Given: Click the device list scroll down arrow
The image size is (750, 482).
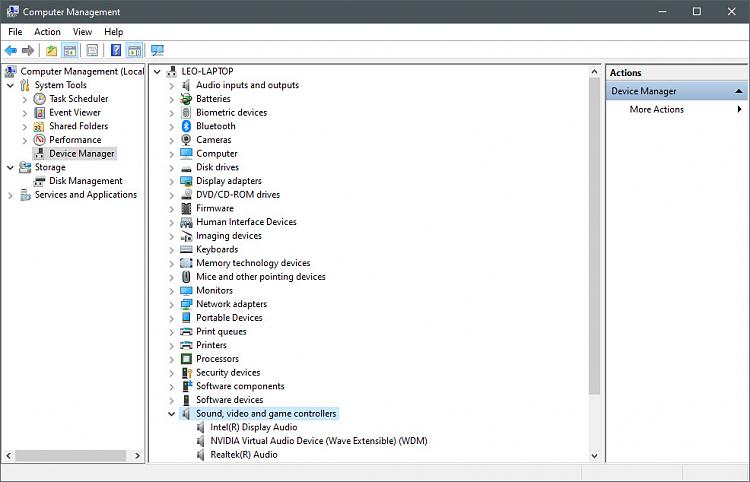Looking at the screenshot, I should coord(594,456).
